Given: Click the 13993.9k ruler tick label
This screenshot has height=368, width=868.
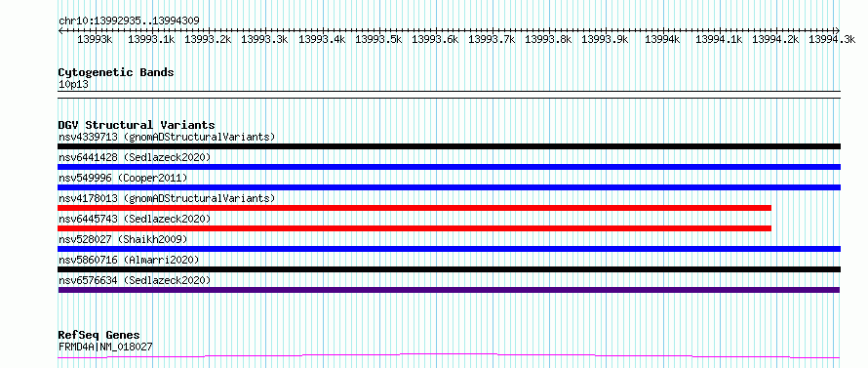Looking at the screenshot, I should [606, 39].
